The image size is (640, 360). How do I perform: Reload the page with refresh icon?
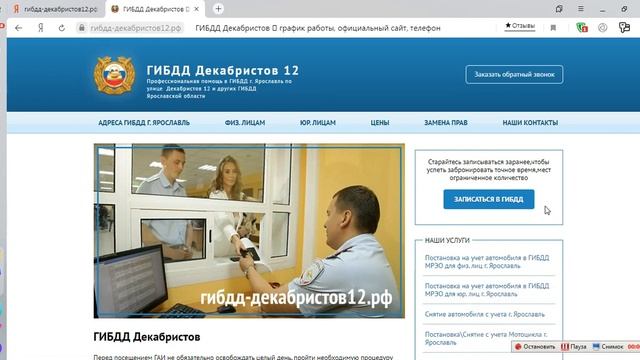click(62, 28)
